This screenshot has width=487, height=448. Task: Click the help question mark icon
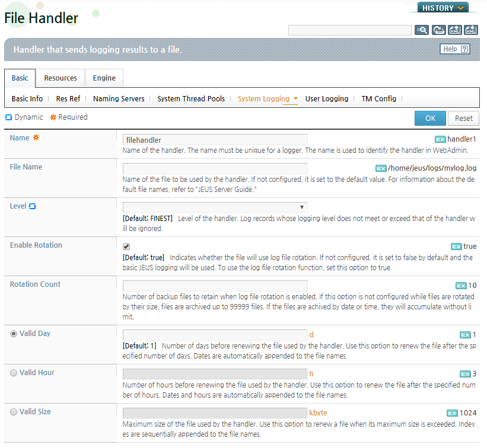(464, 49)
